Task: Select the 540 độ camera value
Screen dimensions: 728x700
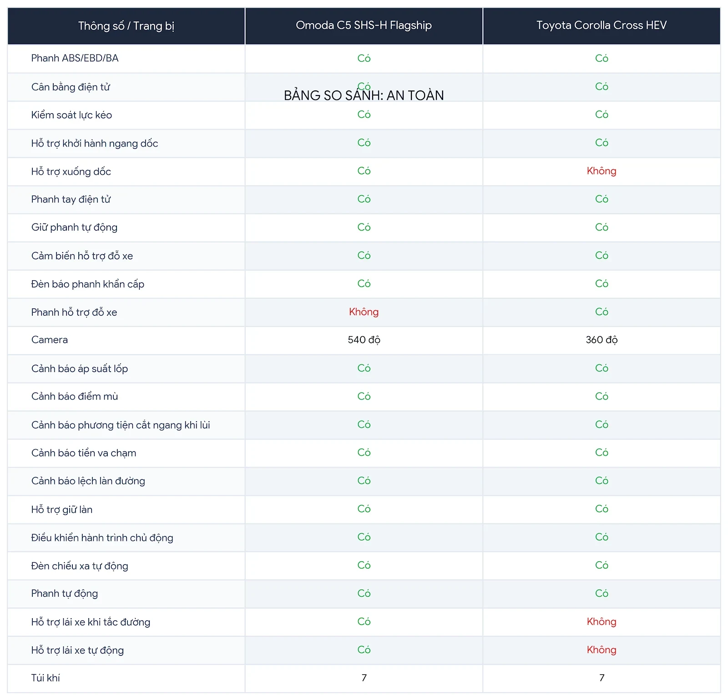Action: pos(364,340)
